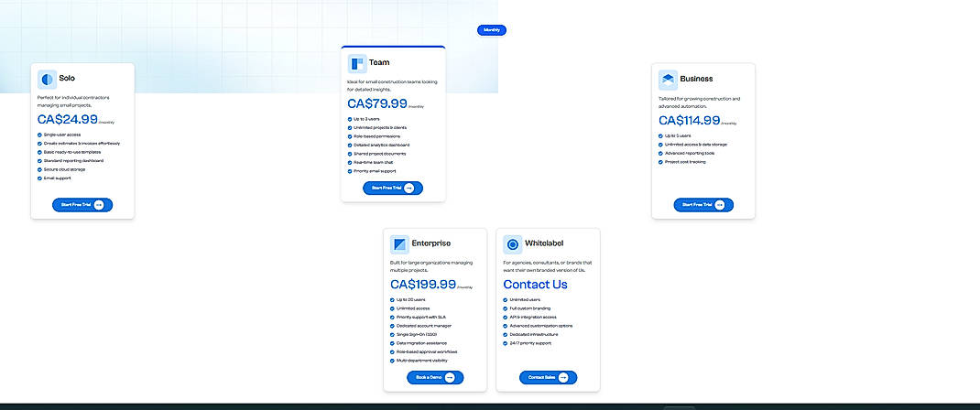Viewport: 980px width, 410px height.
Task: Contact sales for Whitelabel plan
Action: coord(548,378)
